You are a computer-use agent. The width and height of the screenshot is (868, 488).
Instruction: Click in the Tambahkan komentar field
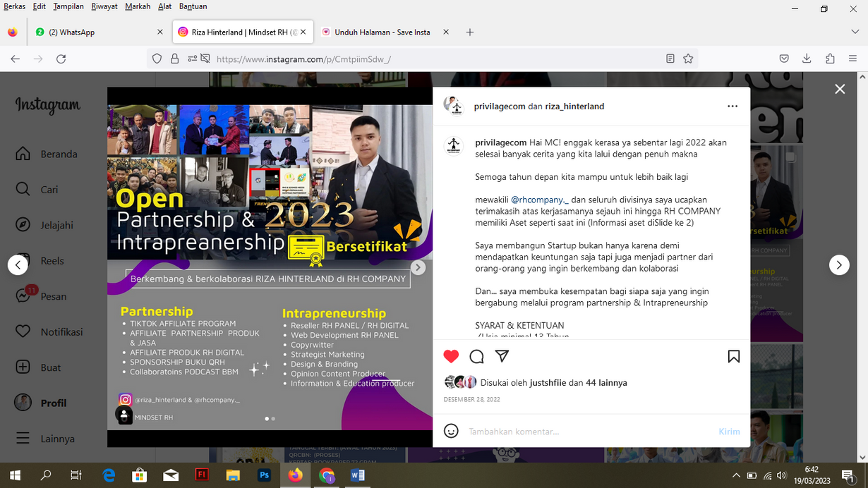point(586,431)
